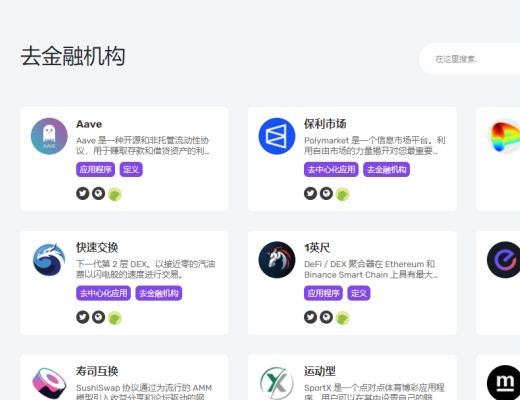Open the Twitter icon on the 1英尺 card
Screen dimensions: 520x400
pyautogui.click(x=310, y=317)
